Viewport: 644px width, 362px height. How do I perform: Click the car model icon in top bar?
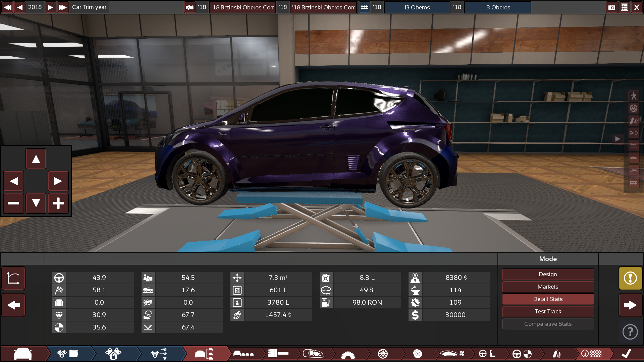point(190,7)
